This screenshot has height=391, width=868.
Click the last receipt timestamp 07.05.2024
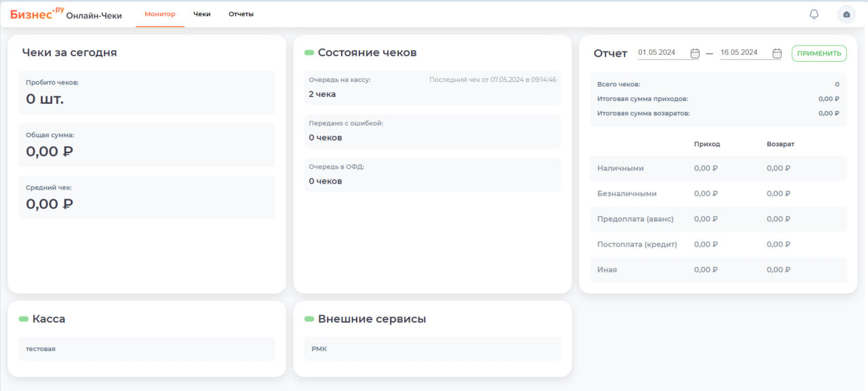493,80
